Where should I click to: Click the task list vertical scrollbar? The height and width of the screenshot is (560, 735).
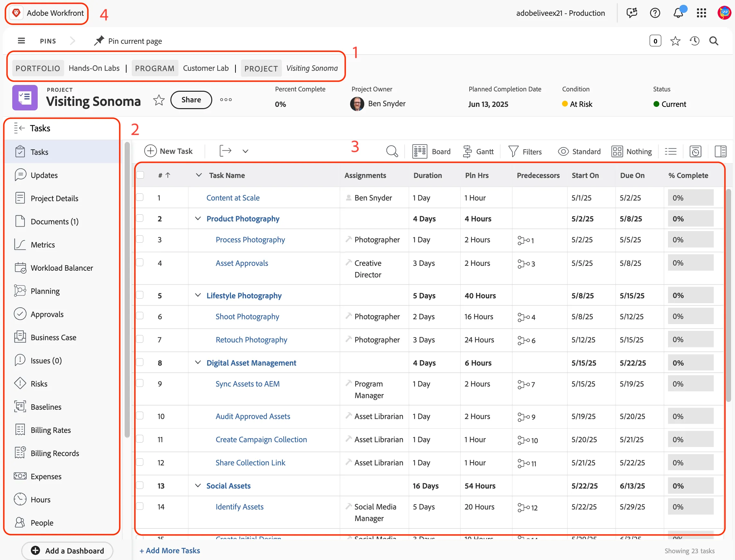click(x=728, y=296)
